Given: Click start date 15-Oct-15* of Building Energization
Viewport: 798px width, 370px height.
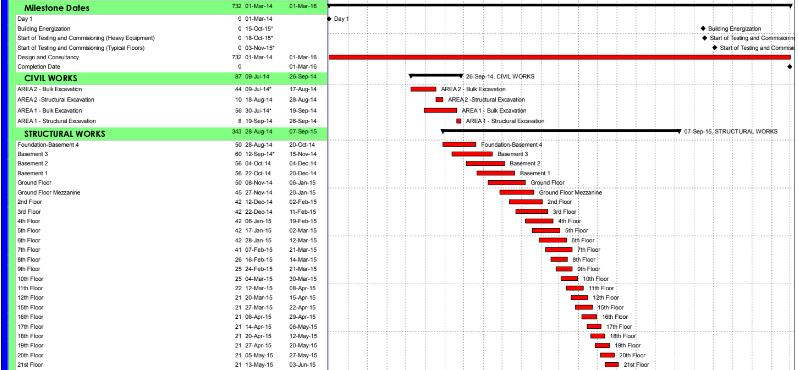Looking at the screenshot, I should [x=259, y=29].
